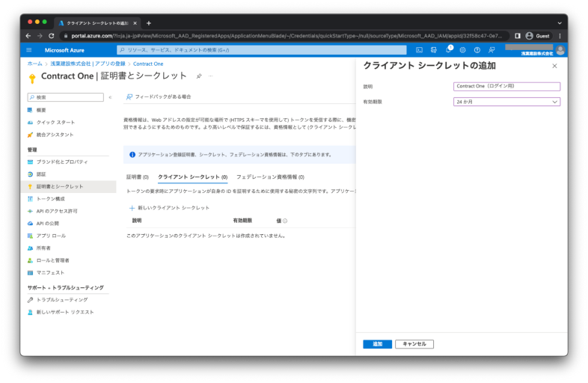The height and width of the screenshot is (383, 588).
Task: Click the sidebar 検索 search box
Action: (x=66, y=97)
